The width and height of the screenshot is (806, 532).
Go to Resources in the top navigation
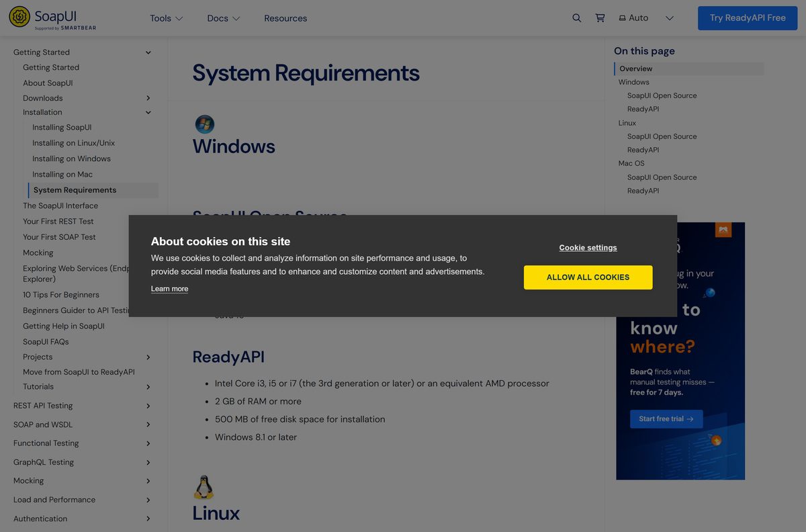(285, 18)
